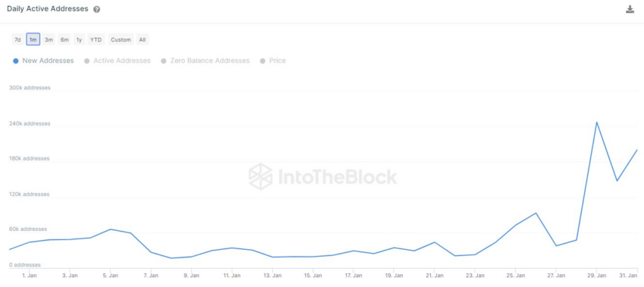The height and width of the screenshot is (287, 644).
Task: Click the 31. Jan axis label
Action: click(x=630, y=276)
